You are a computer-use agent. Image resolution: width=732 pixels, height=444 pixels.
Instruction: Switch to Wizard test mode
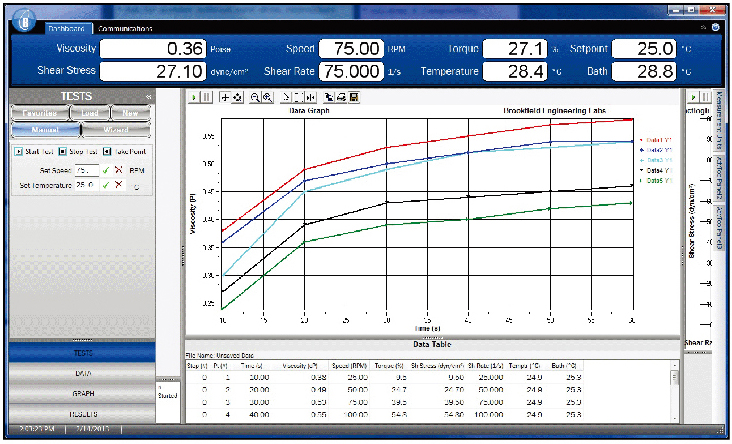pos(114,130)
